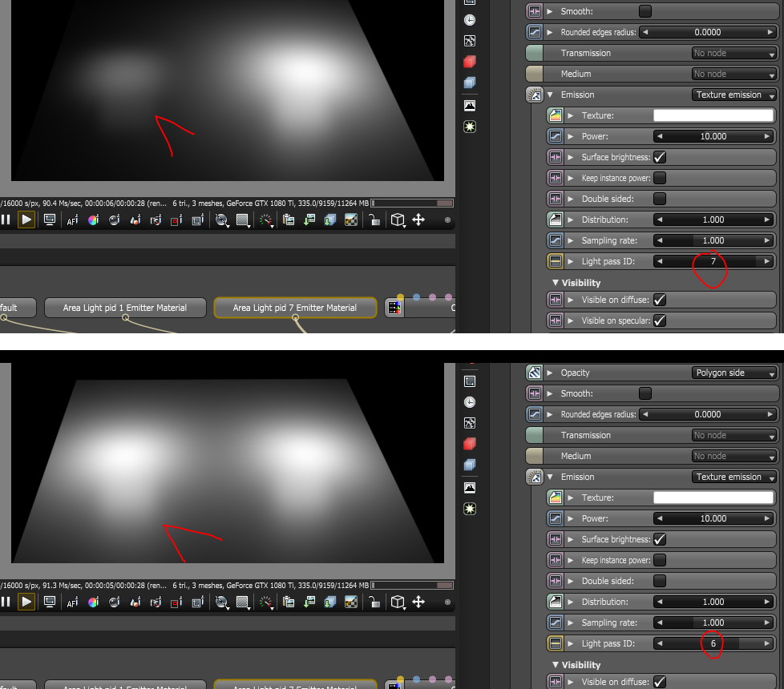Click the red cube icon in lower sidebar
Viewport: 784px width, 689px height.
(x=470, y=444)
